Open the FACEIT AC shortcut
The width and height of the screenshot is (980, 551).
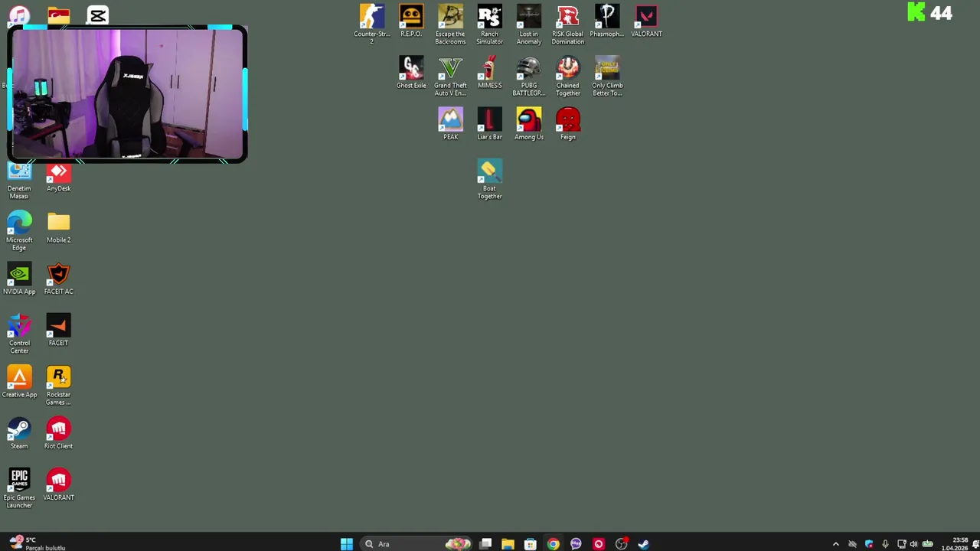(58, 279)
